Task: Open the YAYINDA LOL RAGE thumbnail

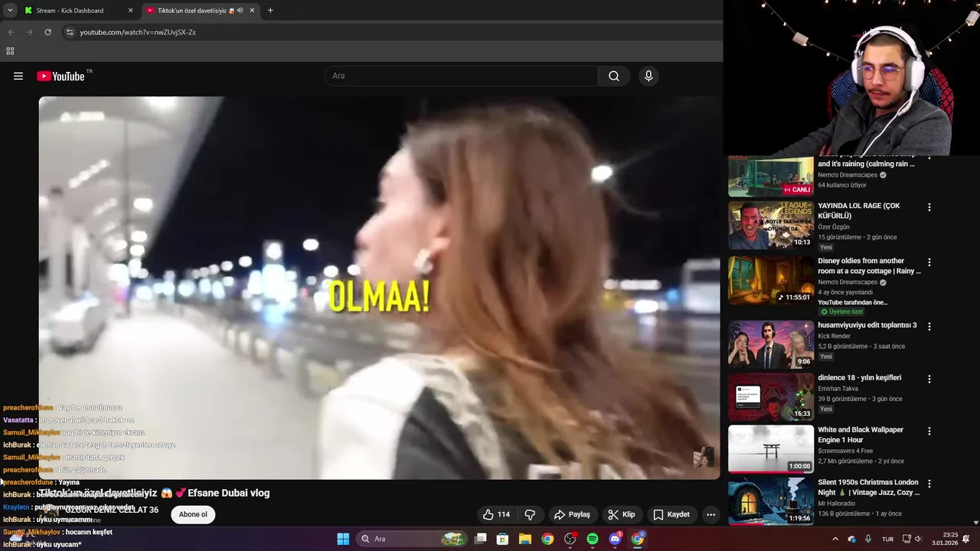Action: point(771,225)
